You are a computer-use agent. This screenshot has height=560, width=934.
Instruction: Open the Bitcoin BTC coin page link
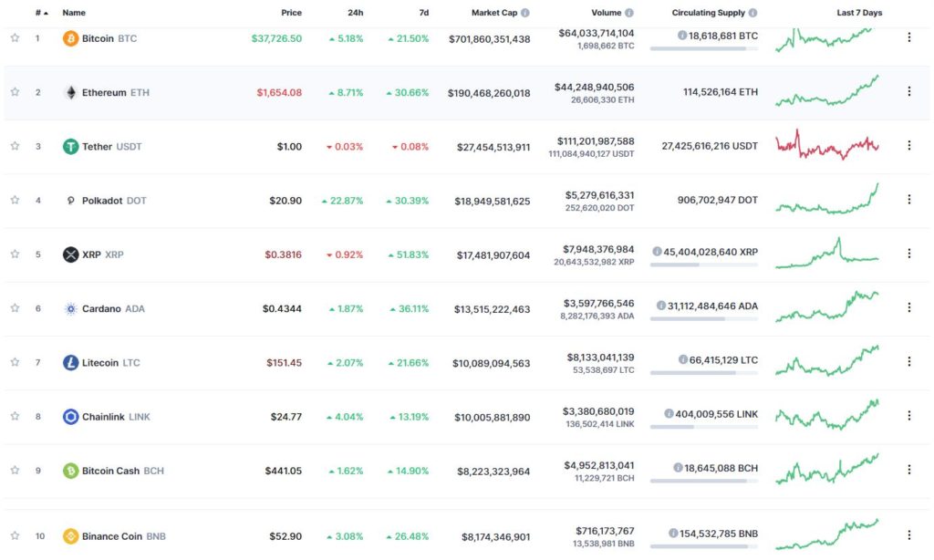[x=109, y=38]
